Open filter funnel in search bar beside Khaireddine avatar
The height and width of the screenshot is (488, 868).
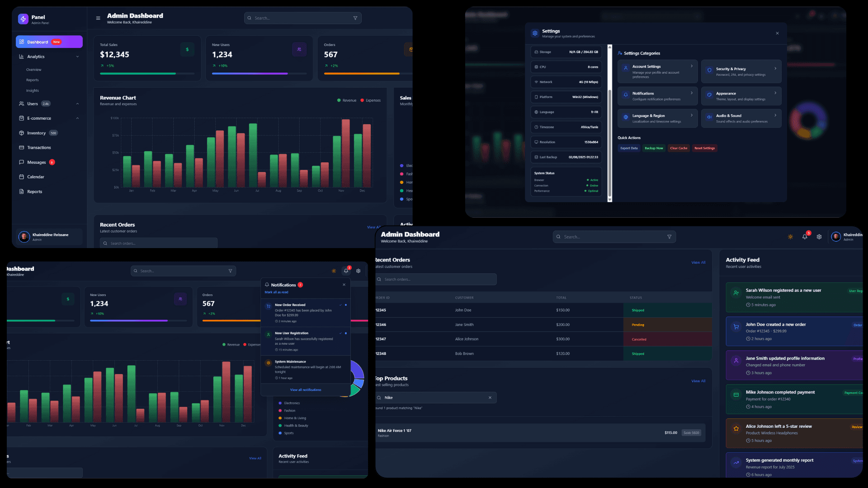pos(670,237)
